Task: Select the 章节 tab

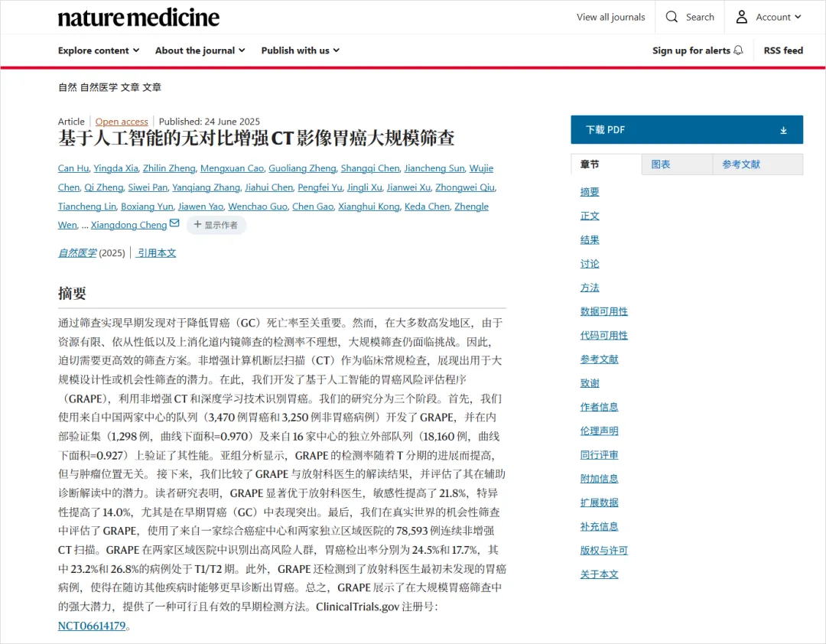Action: point(588,164)
